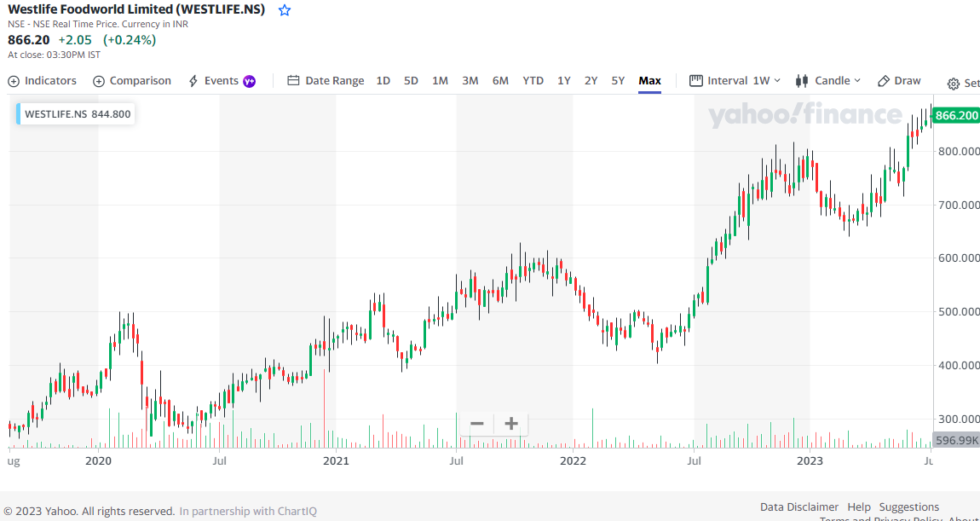Screen dimensions: 980x521
Task: Click the 2020 label on time axis
Action: click(98, 461)
